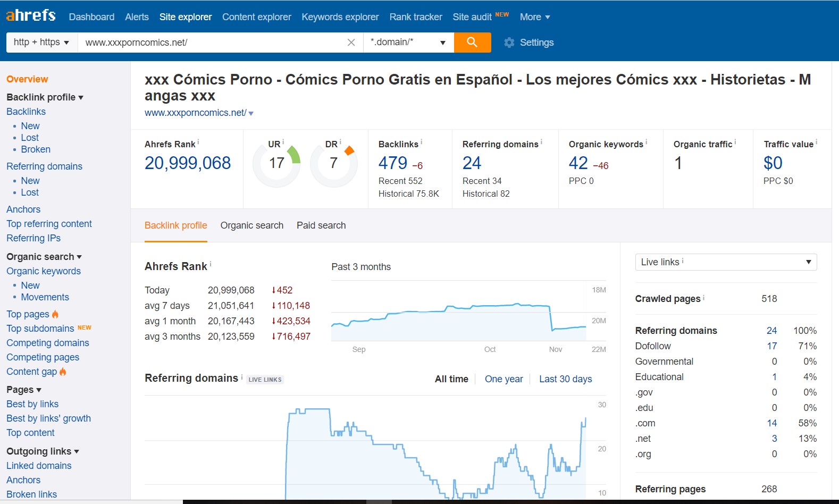
Task: Open Referring IPs report
Action: click(x=33, y=238)
